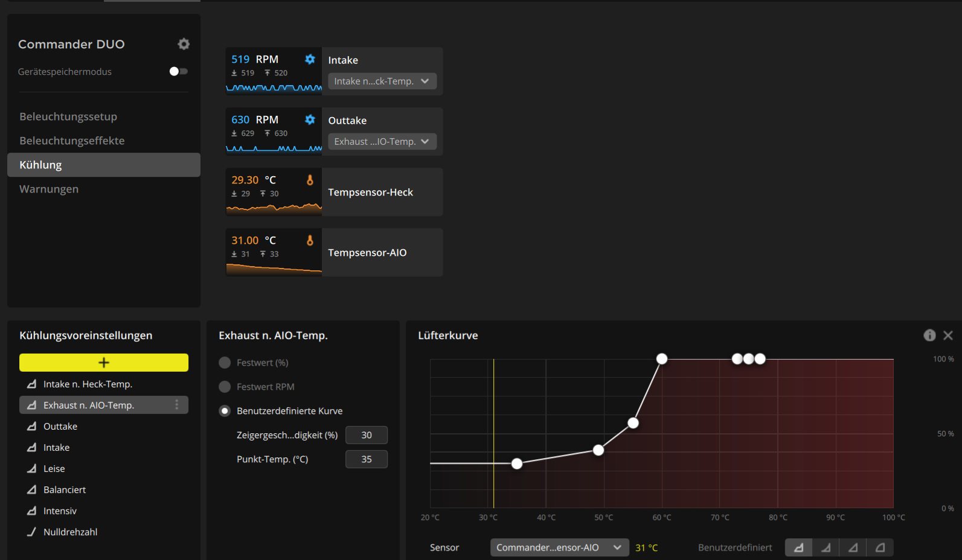Open Sensor selection dropdown
The image size is (962, 560).
coord(559,547)
